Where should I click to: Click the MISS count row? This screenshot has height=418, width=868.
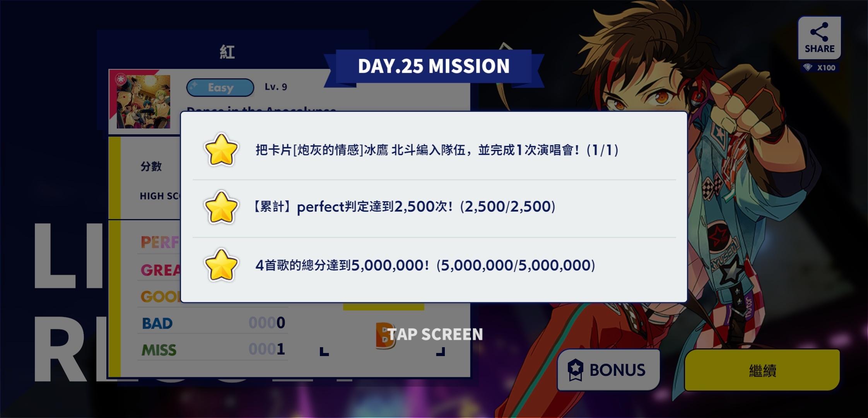coord(213,349)
